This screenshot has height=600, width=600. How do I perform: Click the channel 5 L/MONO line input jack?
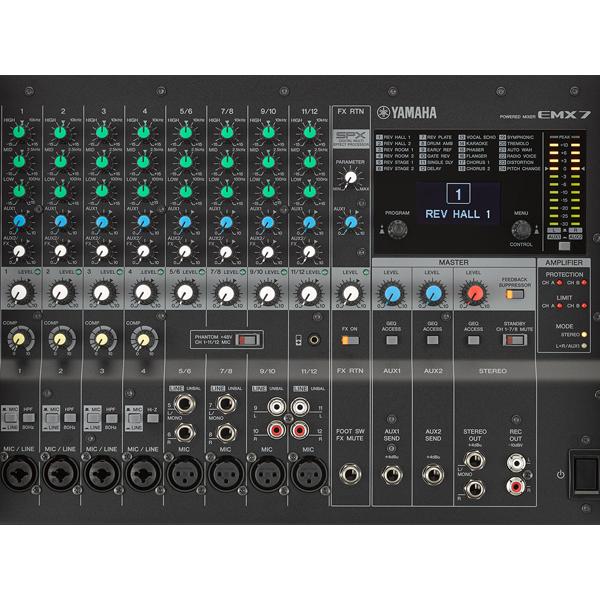pyautogui.click(x=185, y=404)
